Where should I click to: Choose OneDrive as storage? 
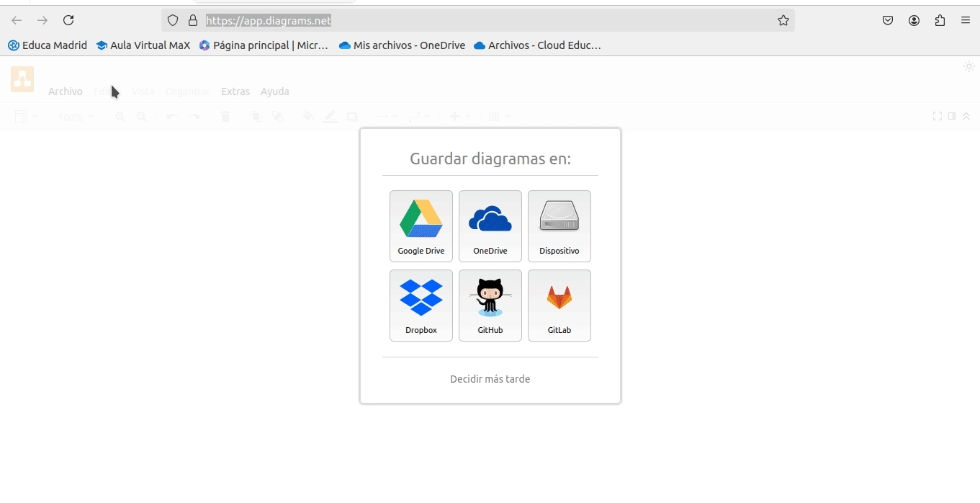coord(490,226)
